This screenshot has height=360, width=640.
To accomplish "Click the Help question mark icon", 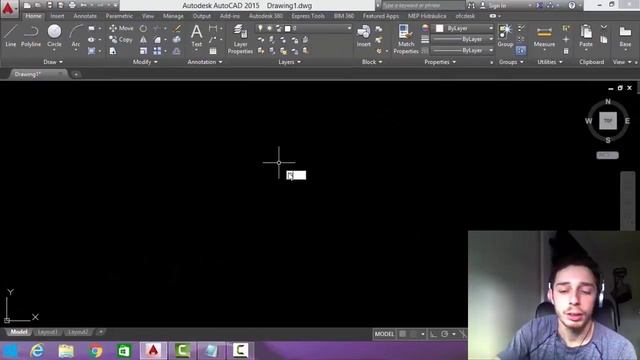I will coord(572,5).
